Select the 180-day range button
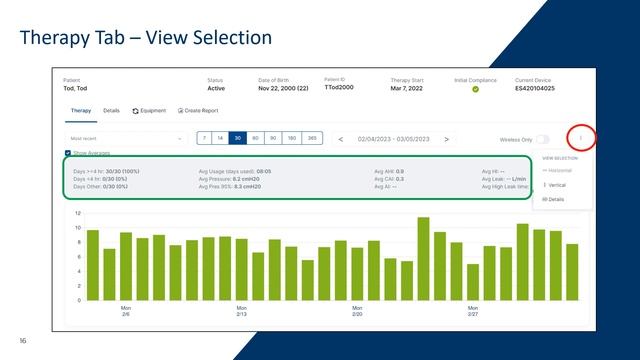This screenshot has height=360, width=640. [292, 138]
